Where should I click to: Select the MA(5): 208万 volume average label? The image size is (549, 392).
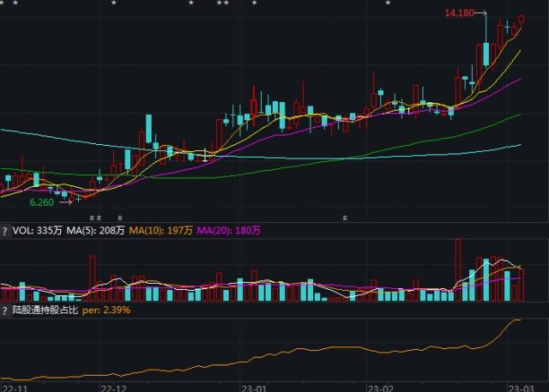point(95,231)
